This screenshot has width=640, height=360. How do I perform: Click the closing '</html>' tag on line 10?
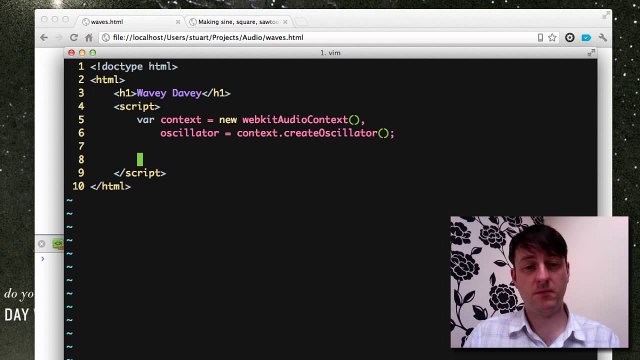pyautogui.click(x=110, y=187)
